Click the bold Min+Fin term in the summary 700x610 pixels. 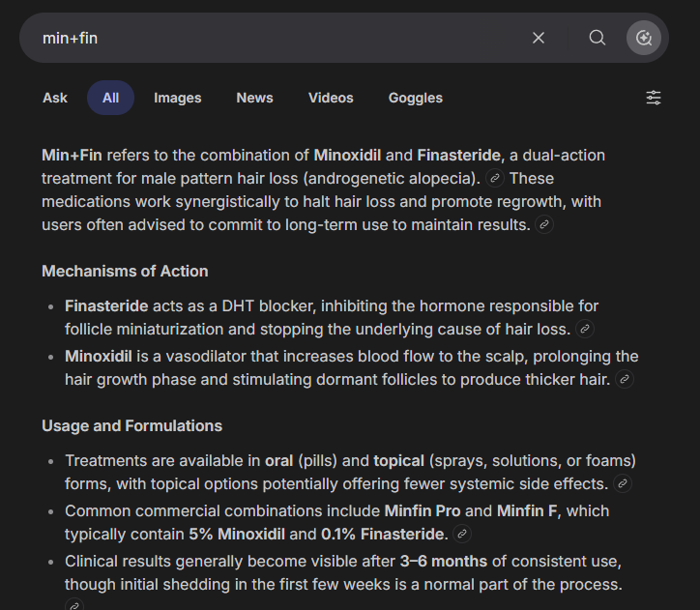pyautogui.click(x=72, y=156)
